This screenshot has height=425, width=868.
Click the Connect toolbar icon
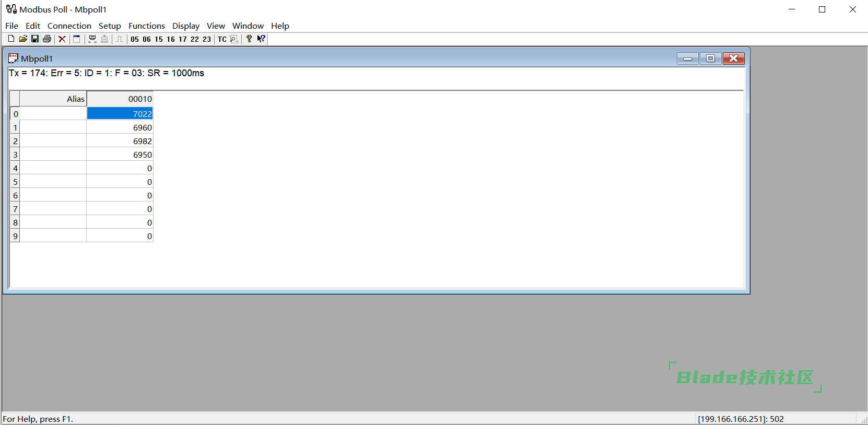[92, 39]
